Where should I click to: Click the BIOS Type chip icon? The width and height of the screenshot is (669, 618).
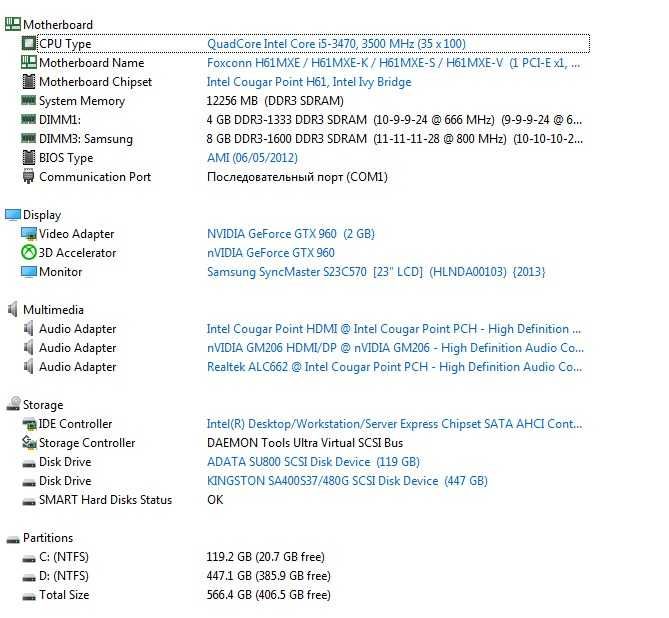coord(29,157)
